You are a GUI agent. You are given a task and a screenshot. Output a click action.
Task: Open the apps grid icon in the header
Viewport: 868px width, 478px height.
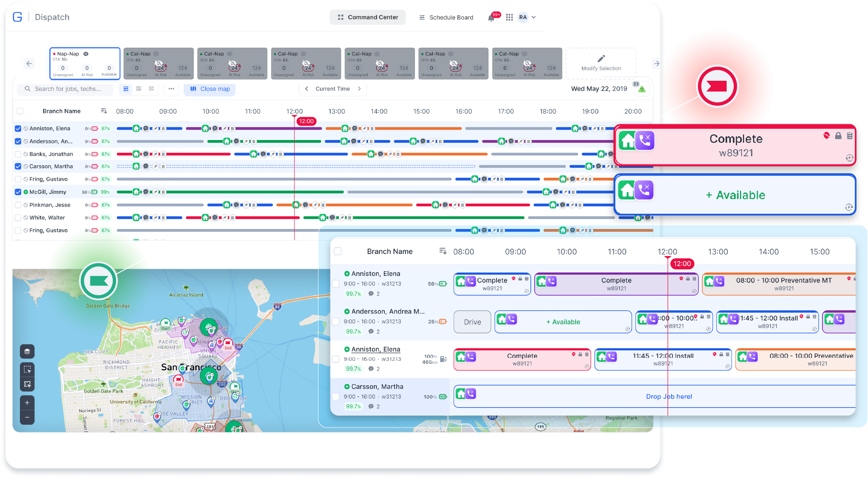pos(509,17)
